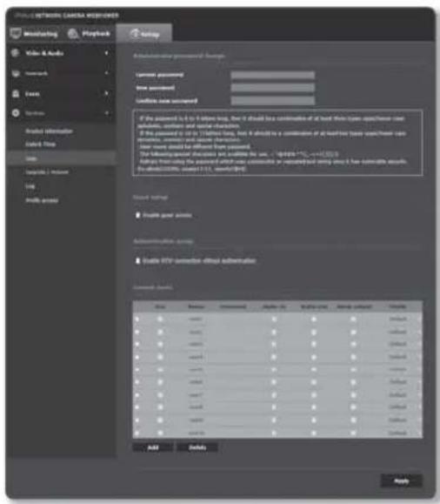Click the Monitoring monitor icon

(x=16, y=33)
